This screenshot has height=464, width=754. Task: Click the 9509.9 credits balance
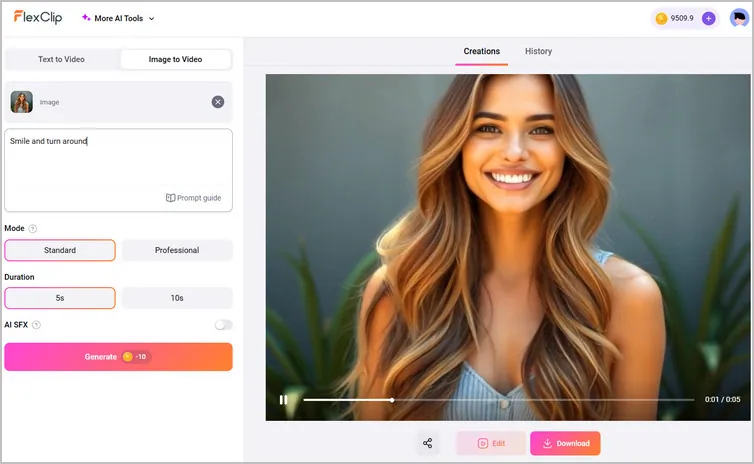tap(682, 18)
